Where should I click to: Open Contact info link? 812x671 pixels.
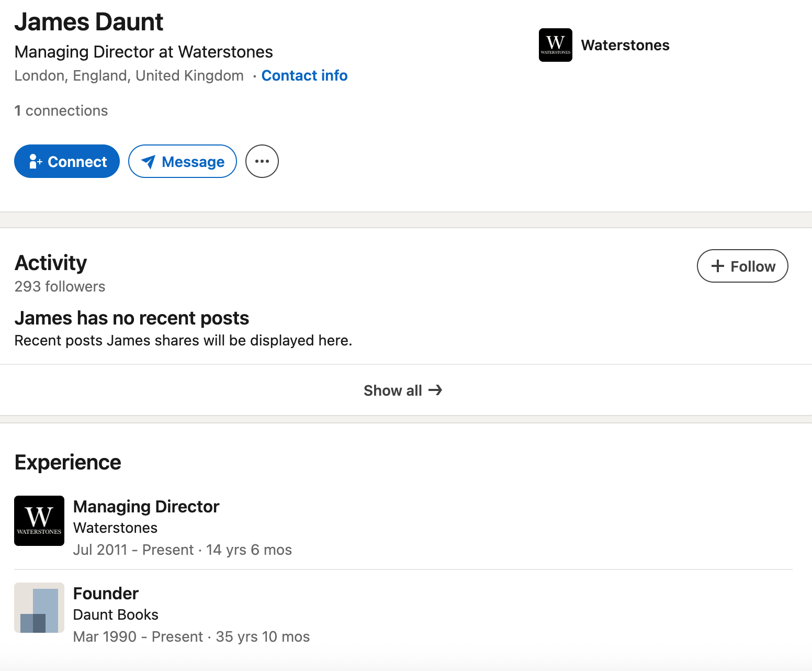click(304, 75)
